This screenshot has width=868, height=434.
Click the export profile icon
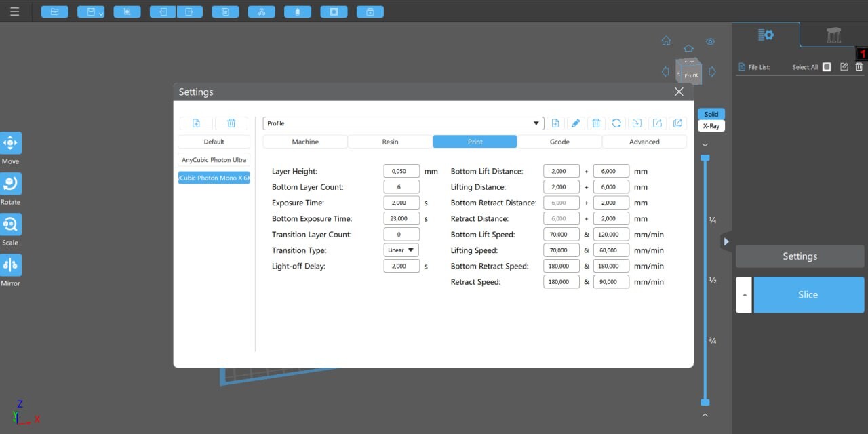657,123
